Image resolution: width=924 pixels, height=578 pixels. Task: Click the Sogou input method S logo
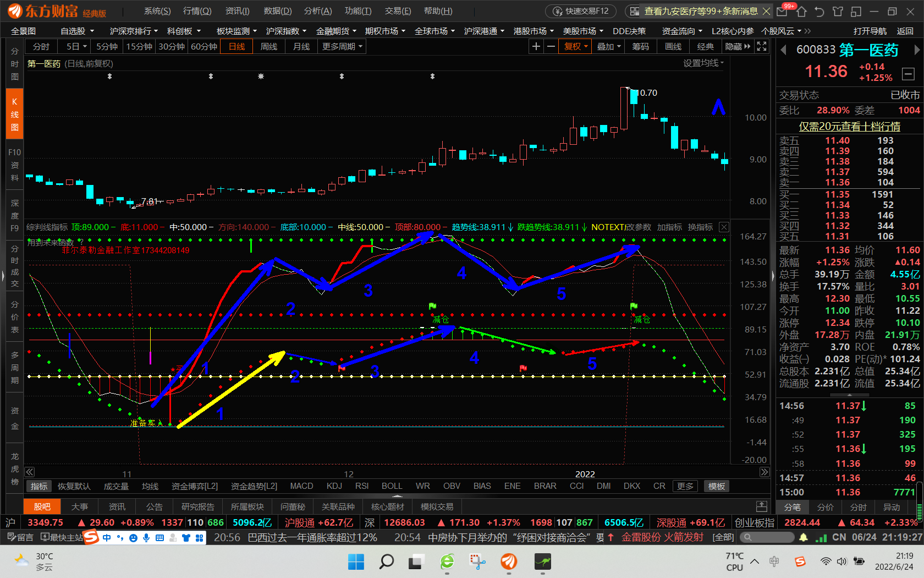[91, 537]
